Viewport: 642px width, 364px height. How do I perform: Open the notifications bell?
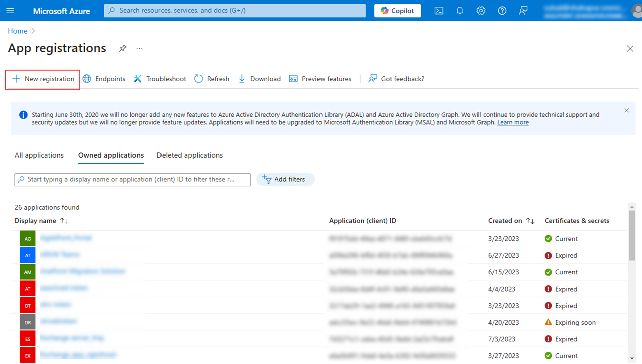tap(460, 11)
